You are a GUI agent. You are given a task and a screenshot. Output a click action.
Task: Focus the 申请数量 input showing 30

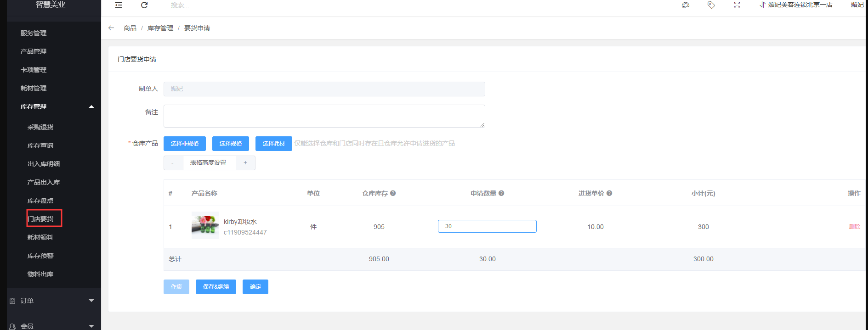[487, 226]
